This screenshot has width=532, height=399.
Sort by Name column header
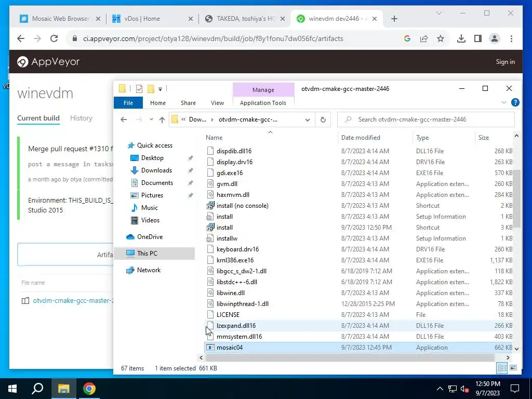[214, 138]
